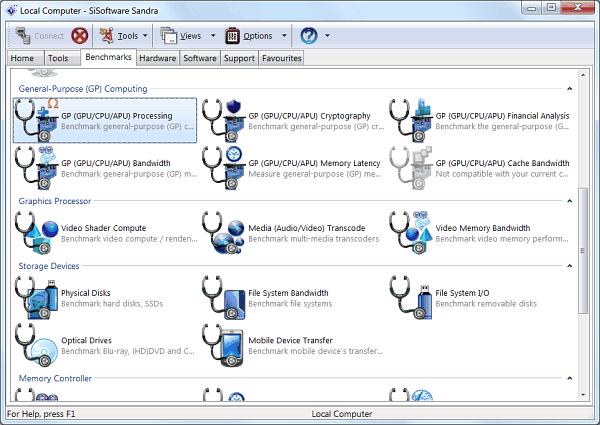
Task: Click Sandra app icon in title bar
Action: [11, 10]
